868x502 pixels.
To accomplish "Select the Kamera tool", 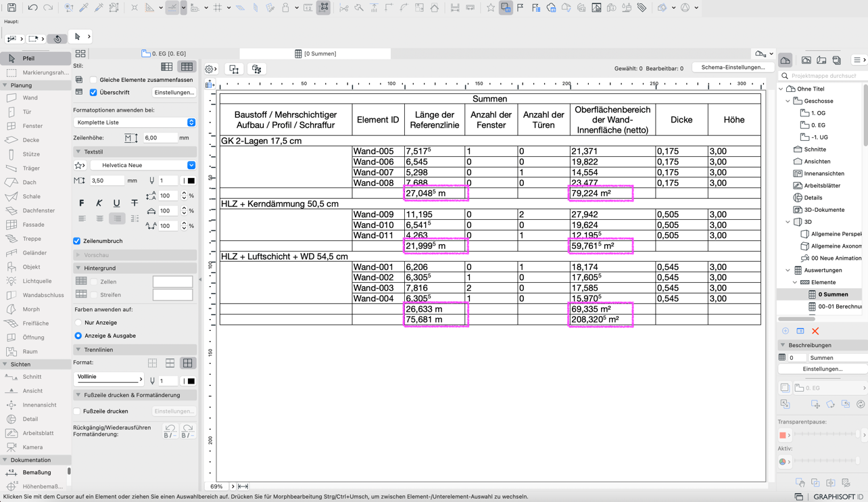I will (35, 447).
